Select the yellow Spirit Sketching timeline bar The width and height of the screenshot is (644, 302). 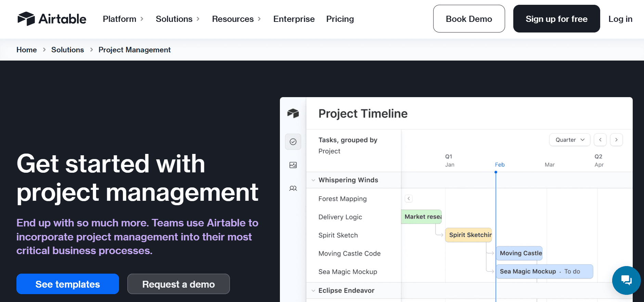[x=468, y=235]
